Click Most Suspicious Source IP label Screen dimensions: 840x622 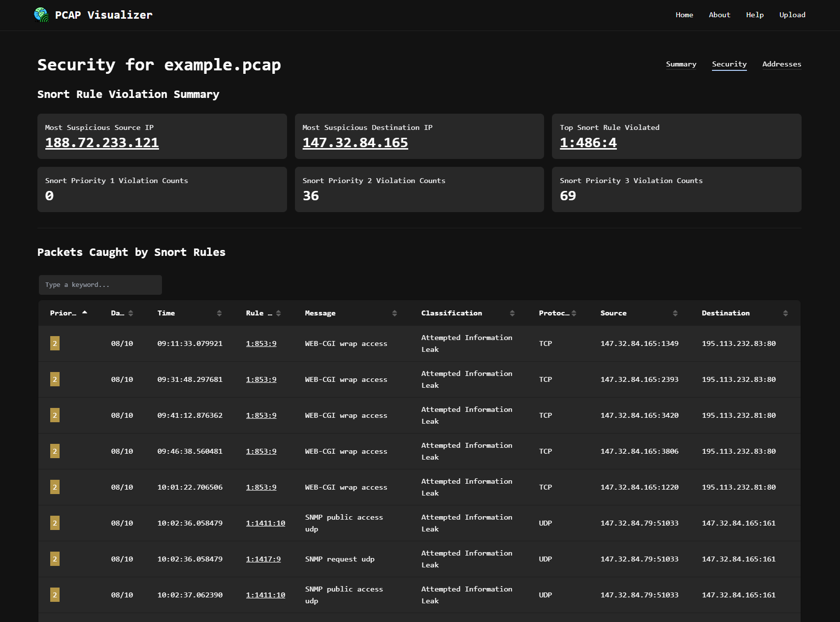pyautogui.click(x=99, y=127)
